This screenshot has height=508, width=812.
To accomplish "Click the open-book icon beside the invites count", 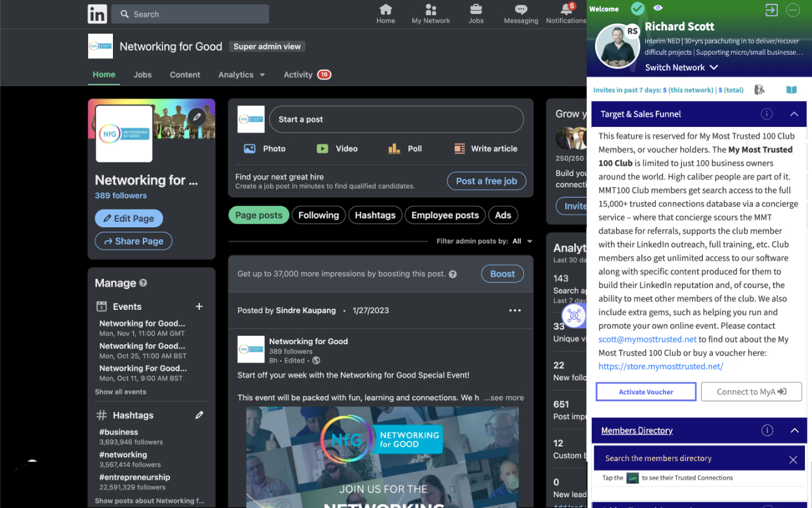I will tap(791, 90).
